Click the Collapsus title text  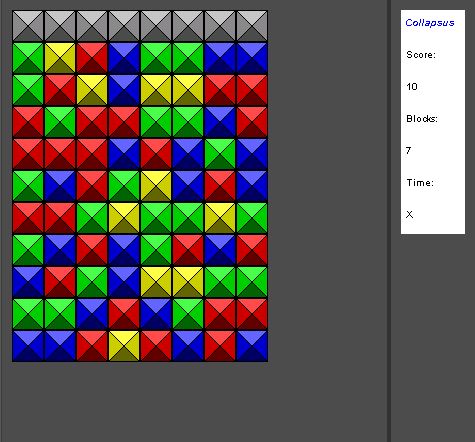pos(430,23)
